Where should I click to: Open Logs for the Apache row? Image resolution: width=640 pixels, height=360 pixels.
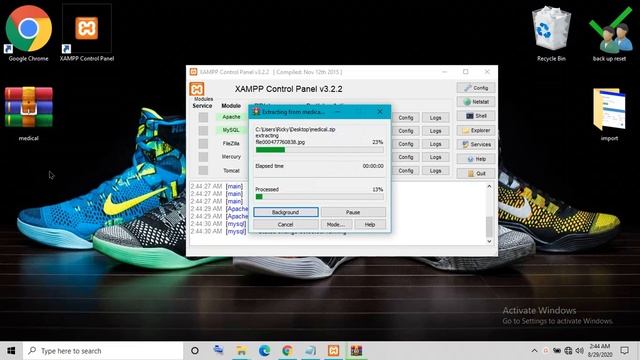tap(436, 118)
